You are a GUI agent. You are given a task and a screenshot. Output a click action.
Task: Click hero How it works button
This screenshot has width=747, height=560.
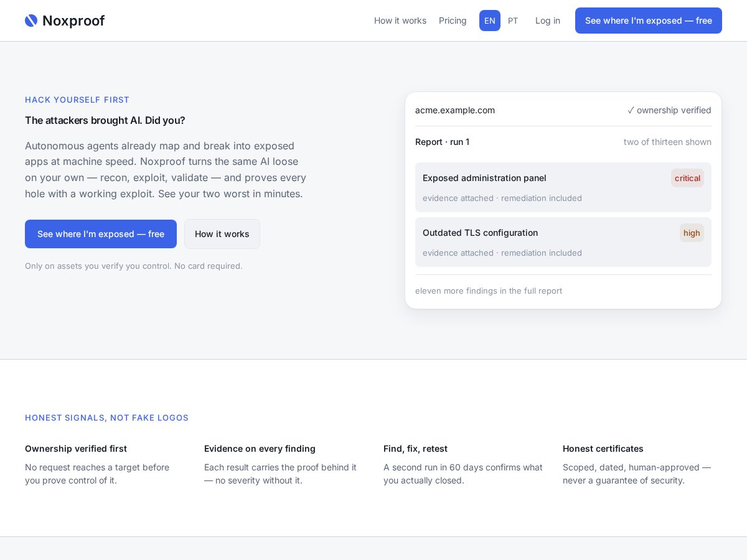click(222, 234)
